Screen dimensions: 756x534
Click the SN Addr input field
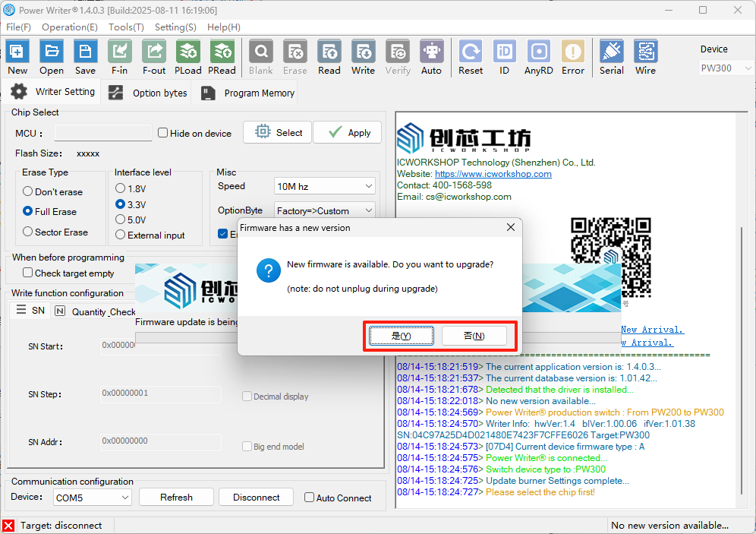click(x=161, y=441)
